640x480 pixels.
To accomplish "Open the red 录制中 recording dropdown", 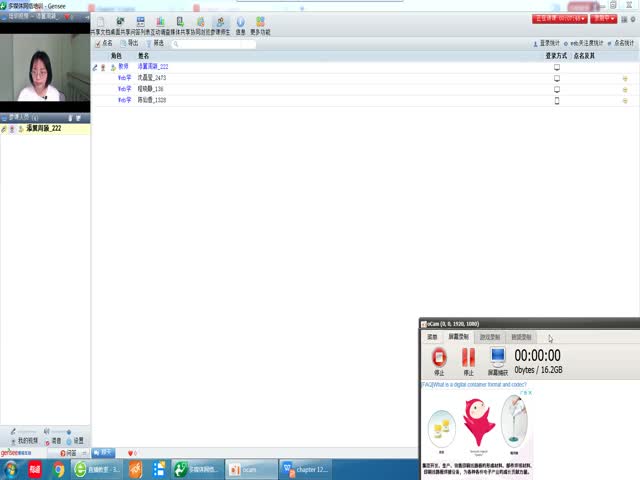I will [x=603, y=18].
